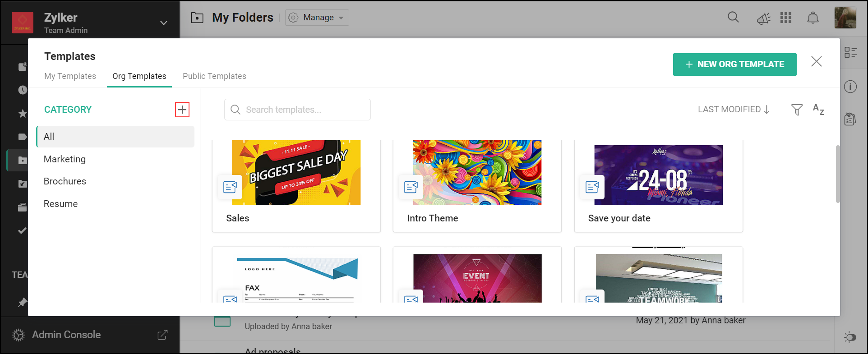The image size is (868, 354).
Task: Toggle A-Z alphabetical sort icon
Action: click(x=818, y=110)
